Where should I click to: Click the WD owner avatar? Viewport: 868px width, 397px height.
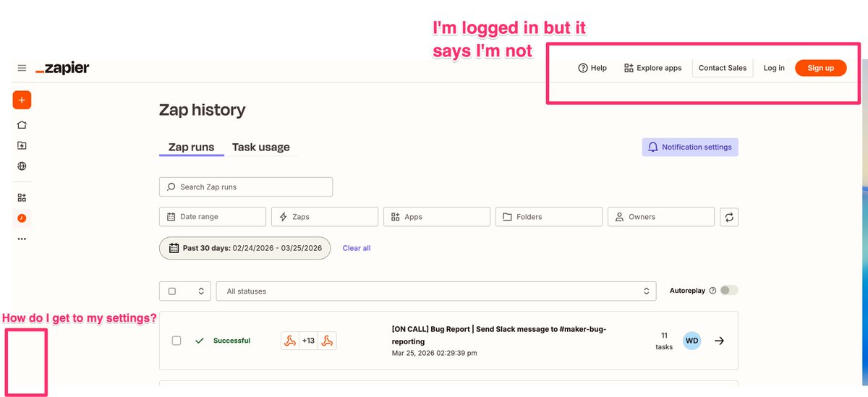(692, 341)
